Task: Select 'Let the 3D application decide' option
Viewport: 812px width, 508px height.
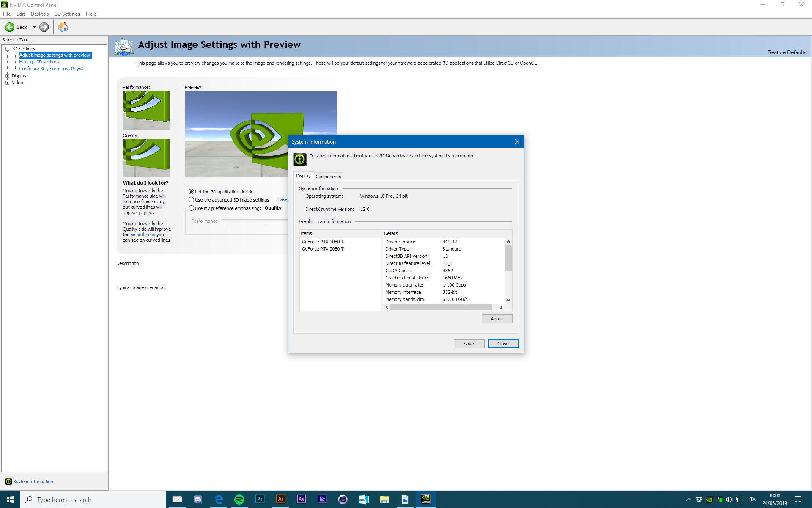Action: [x=192, y=192]
